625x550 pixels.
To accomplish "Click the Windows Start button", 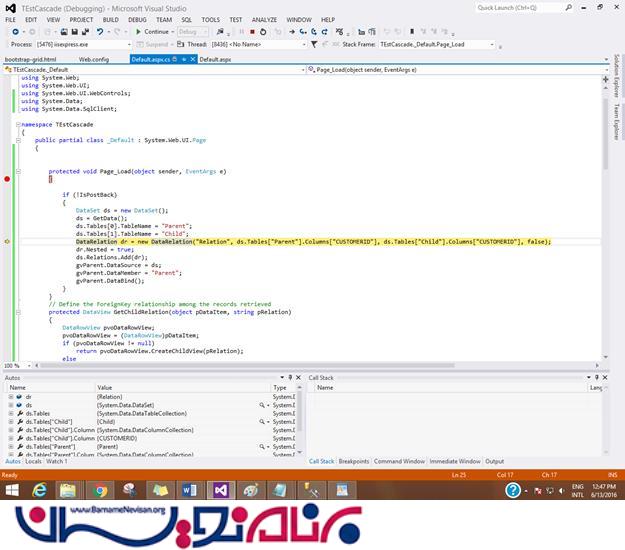I will (x=12, y=490).
